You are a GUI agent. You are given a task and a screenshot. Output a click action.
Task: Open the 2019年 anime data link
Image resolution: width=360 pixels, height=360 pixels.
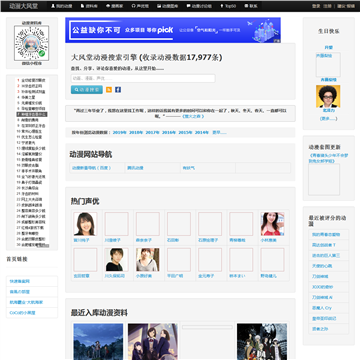tap(120, 132)
